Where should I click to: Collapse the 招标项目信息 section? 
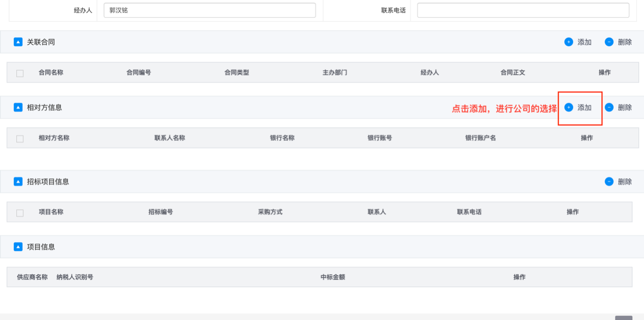[x=18, y=181]
